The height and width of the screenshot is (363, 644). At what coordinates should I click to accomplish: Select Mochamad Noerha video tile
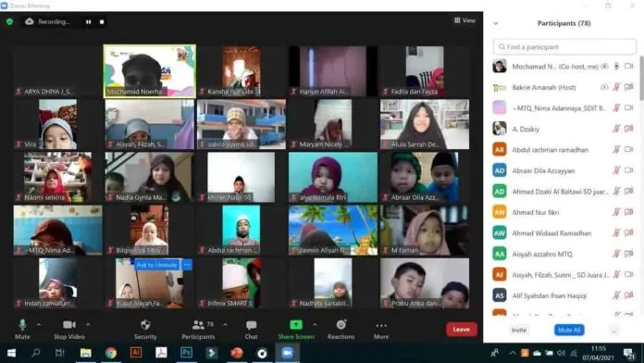pyautogui.click(x=150, y=71)
